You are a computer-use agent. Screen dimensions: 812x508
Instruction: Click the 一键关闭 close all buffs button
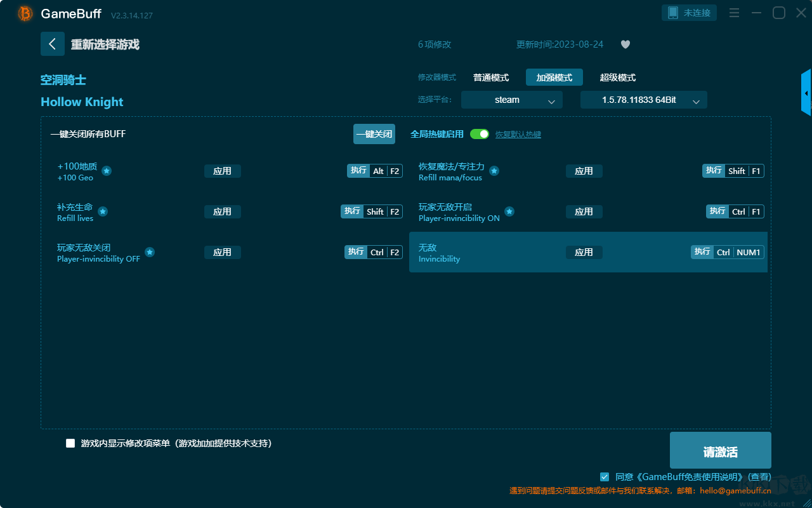tap(374, 134)
